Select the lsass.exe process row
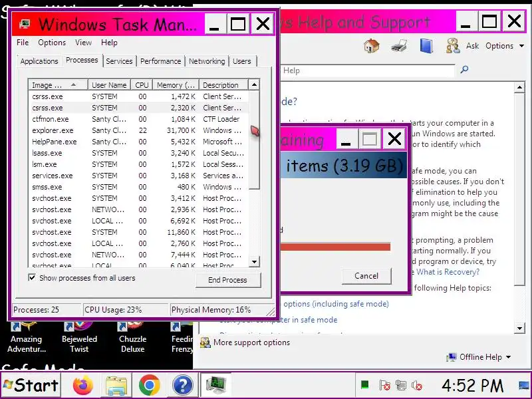The width and height of the screenshot is (532, 399). click(138, 153)
